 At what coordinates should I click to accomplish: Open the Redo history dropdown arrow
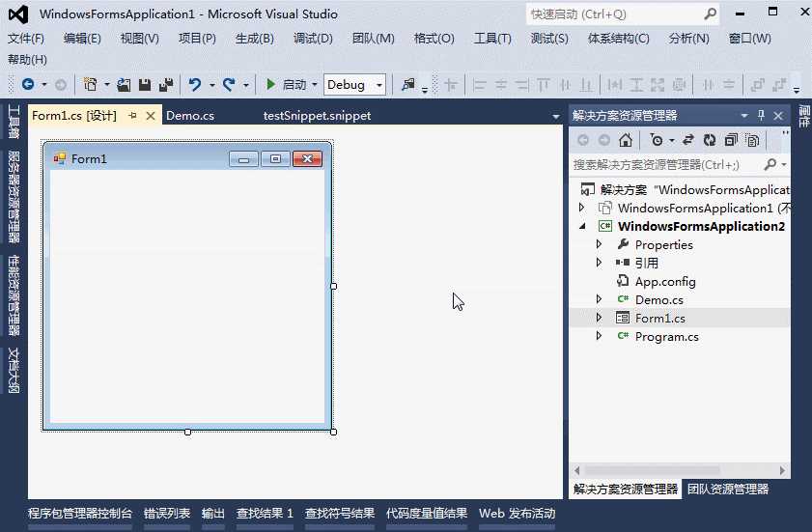pyautogui.click(x=246, y=85)
